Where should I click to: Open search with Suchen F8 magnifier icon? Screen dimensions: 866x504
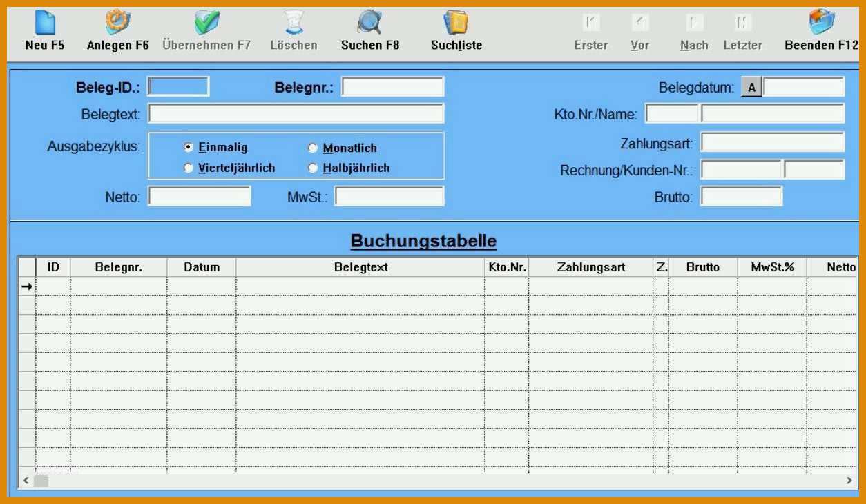(369, 23)
